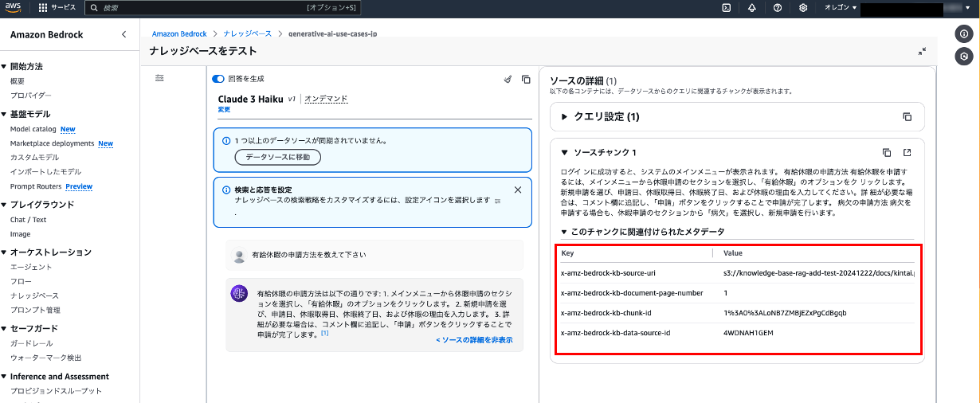The image size is (980, 403).
Task: Open the hexagon tools panel icon
Action: pos(964,57)
